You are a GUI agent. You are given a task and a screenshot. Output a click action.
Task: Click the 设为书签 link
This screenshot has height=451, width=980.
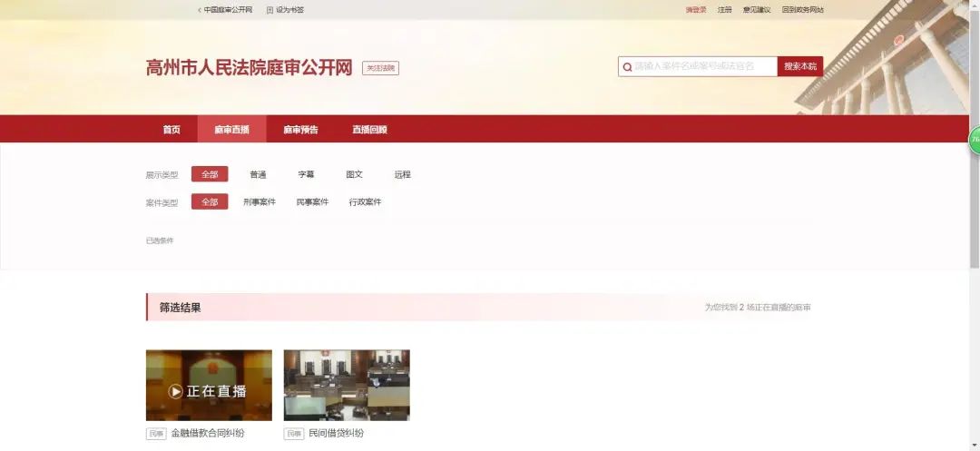[x=290, y=10]
